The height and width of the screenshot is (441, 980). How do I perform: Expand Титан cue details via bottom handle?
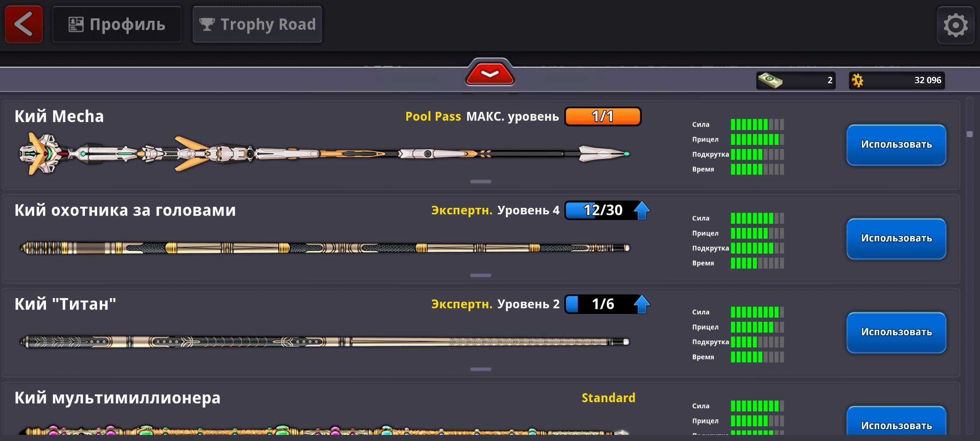pos(481,370)
